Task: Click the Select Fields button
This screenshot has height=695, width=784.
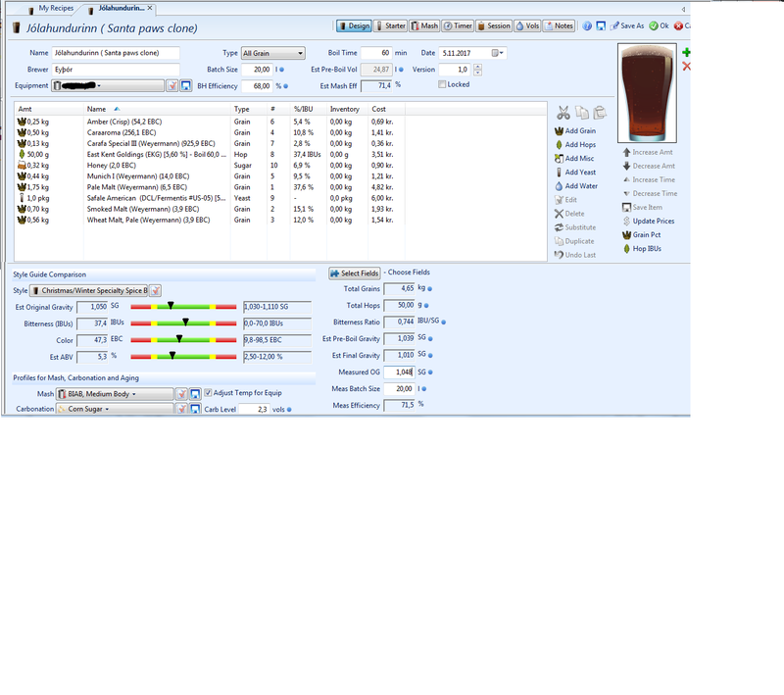Action: click(354, 273)
